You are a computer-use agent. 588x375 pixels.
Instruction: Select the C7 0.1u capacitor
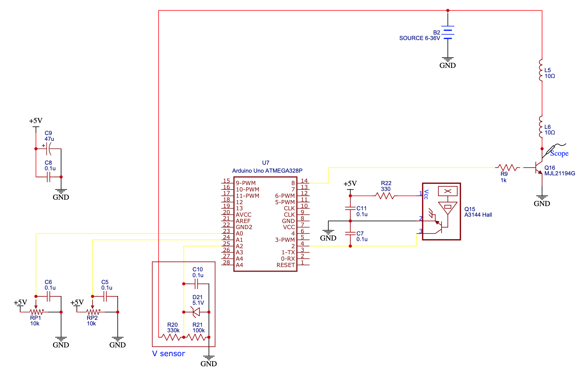(350, 234)
